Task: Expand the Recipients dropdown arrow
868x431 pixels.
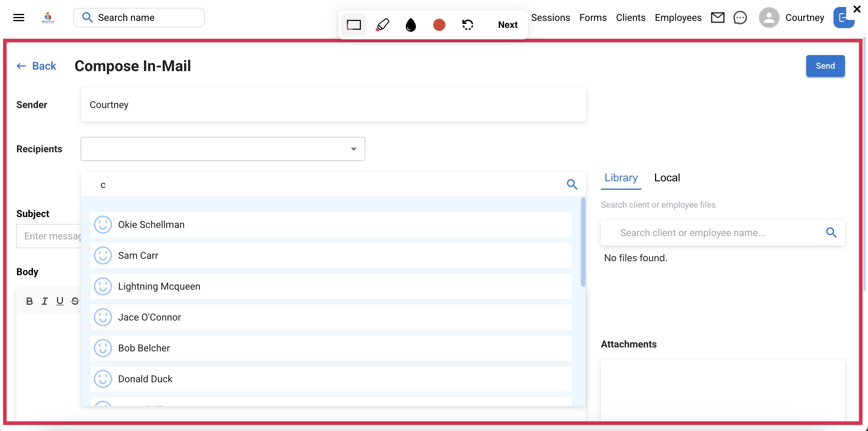Action: pyautogui.click(x=353, y=149)
